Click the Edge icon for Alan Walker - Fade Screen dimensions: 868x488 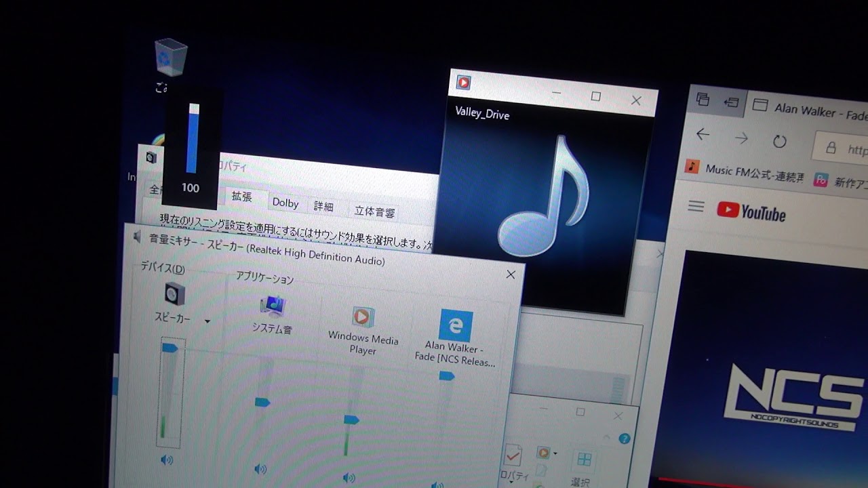pyautogui.click(x=456, y=325)
